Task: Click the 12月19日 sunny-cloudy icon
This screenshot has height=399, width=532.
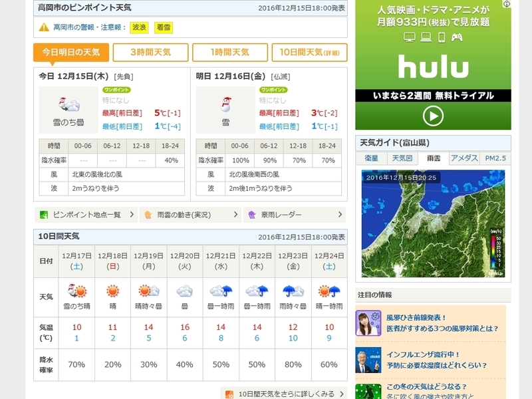Action: coord(148,291)
